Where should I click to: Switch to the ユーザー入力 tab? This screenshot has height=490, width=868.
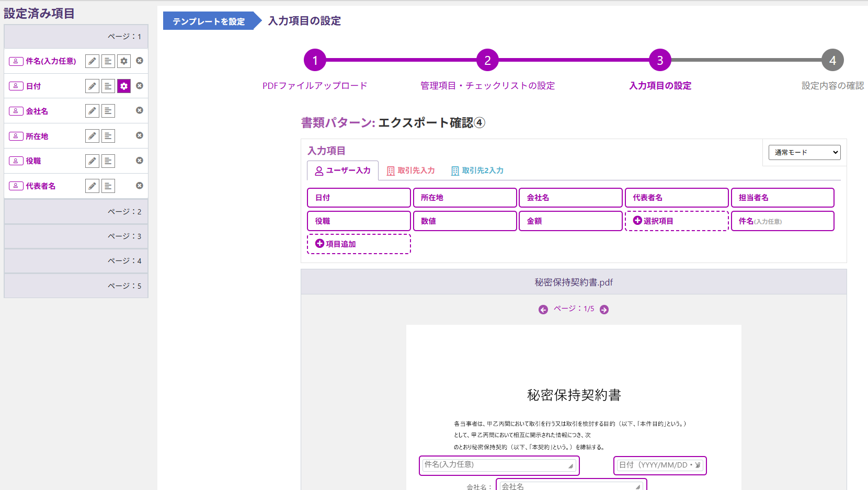point(342,170)
